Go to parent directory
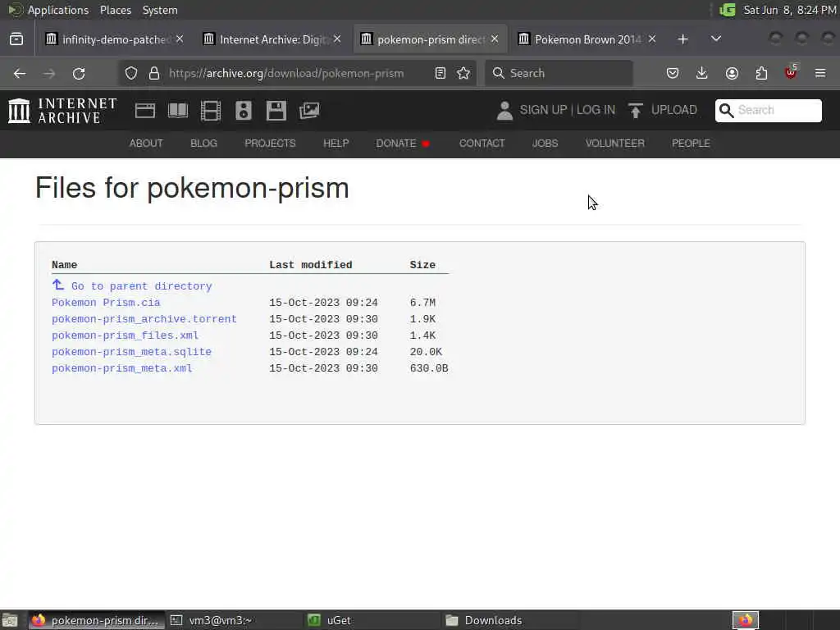 (x=141, y=286)
